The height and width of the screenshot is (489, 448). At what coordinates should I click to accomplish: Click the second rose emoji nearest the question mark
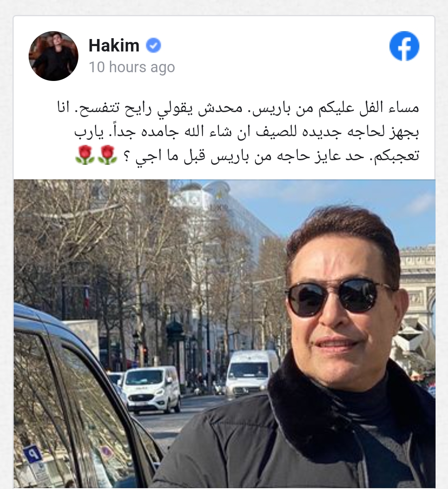(107, 155)
